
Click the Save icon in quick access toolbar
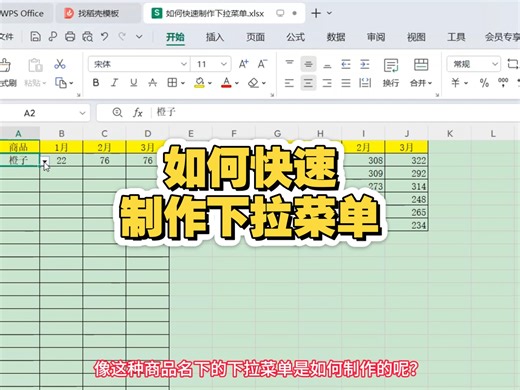pyautogui.click(x=35, y=36)
